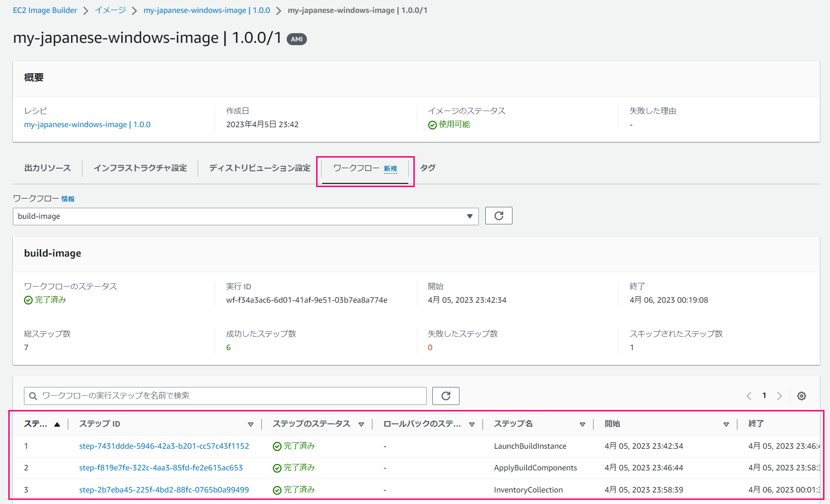Focus the workflow step search field

pyautogui.click(x=225, y=396)
